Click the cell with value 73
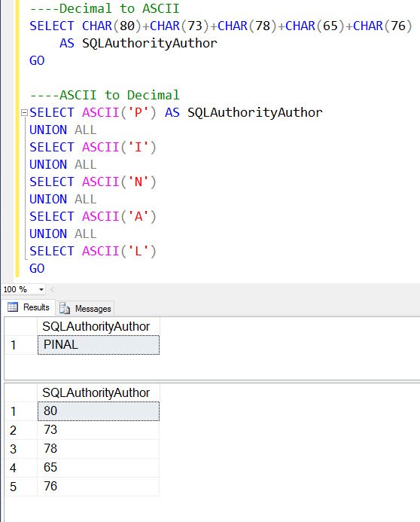The image size is (420, 522). pyautogui.click(x=99, y=430)
